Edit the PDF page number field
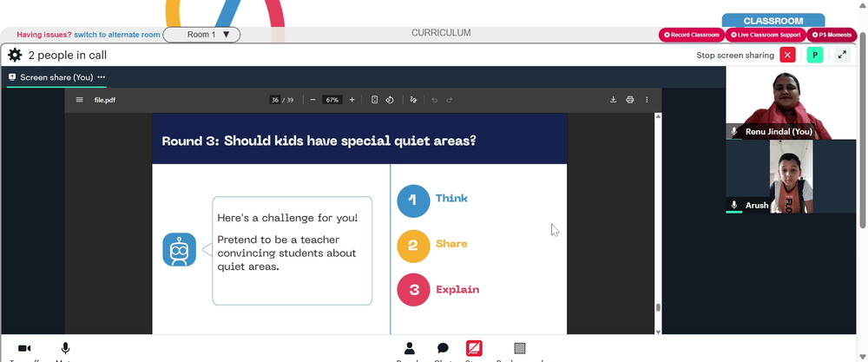Image resolution: width=868 pixels, height=362 pixels. point(274,100)
